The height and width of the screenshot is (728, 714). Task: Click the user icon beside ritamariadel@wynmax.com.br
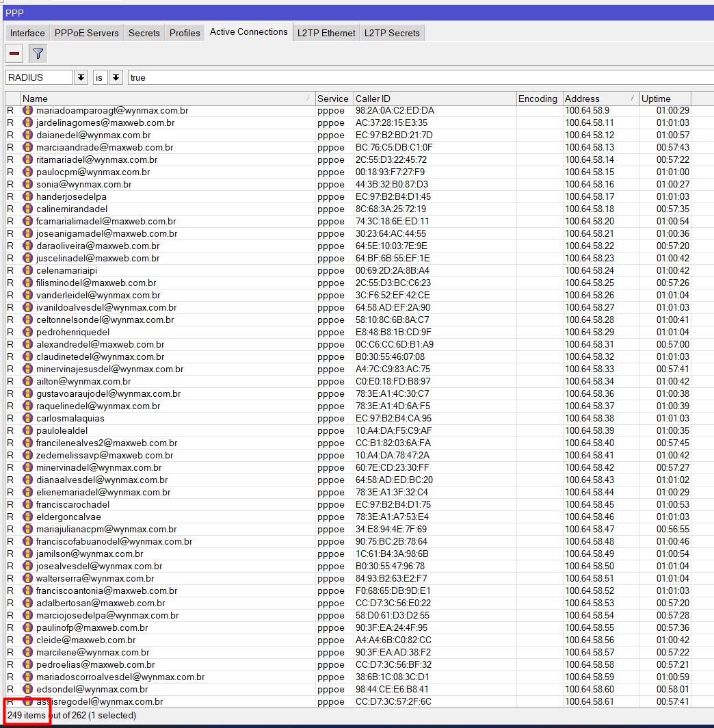pyautogui.click(x=28, y=159)
